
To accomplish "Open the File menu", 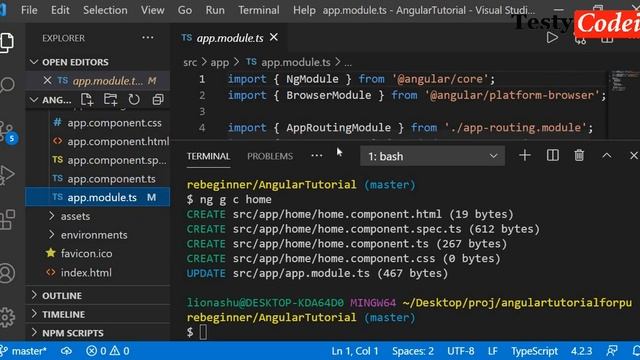I will (29, 10).
